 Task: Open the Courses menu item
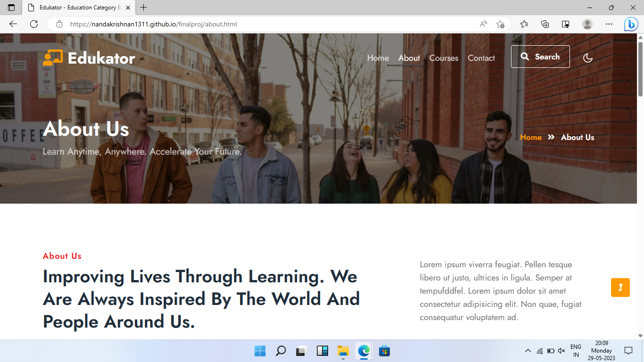pos(443,58)
